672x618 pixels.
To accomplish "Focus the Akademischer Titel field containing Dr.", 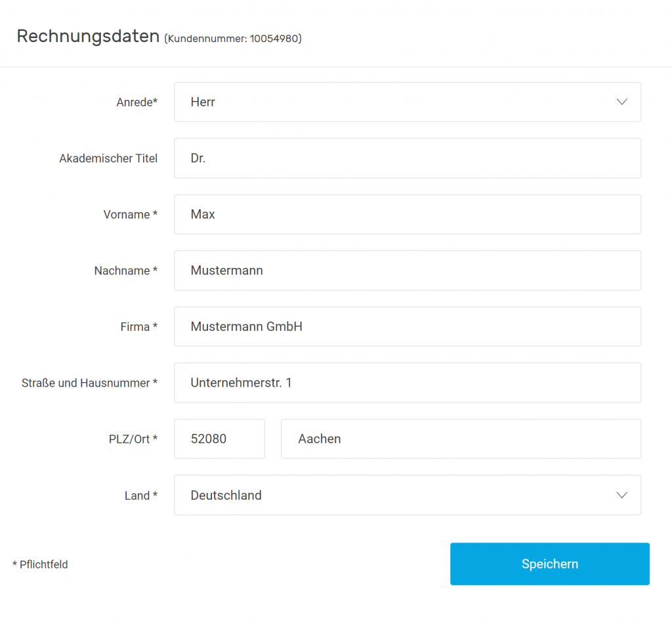I will (x=407, y=158).
